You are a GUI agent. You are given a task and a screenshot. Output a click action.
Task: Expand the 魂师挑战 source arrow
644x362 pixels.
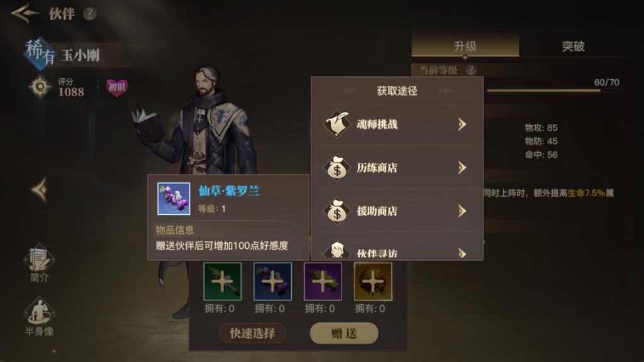(x=462, y=124)
